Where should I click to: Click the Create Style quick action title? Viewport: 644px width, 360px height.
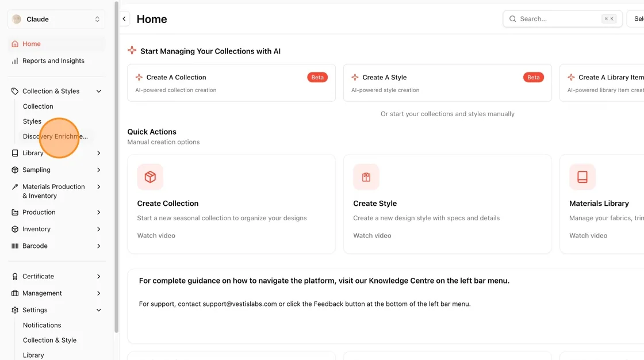pos(375,204)
